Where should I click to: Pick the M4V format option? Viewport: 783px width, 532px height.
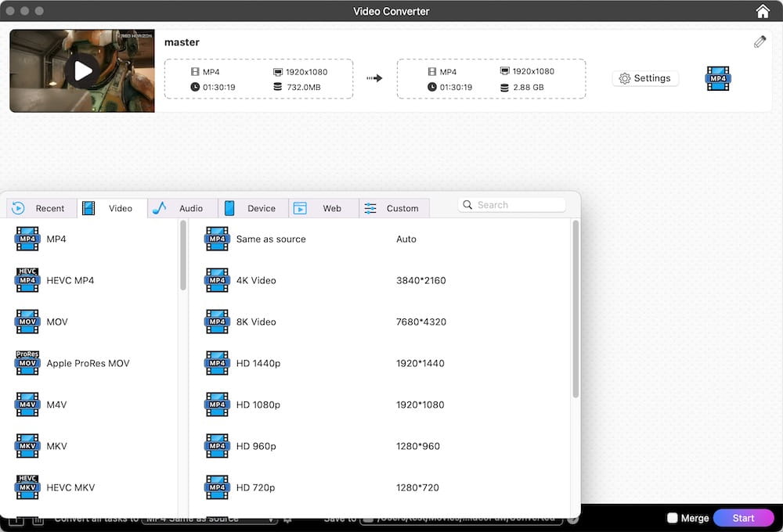(x=56, y=404)
